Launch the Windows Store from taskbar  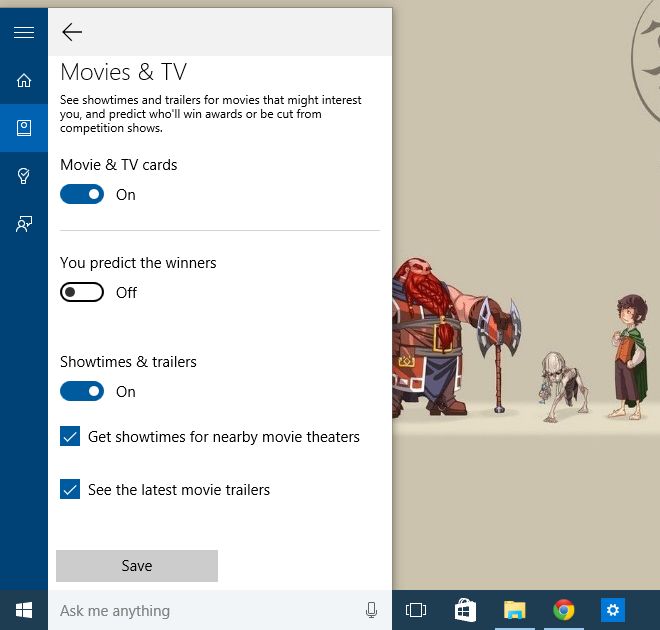465,610
